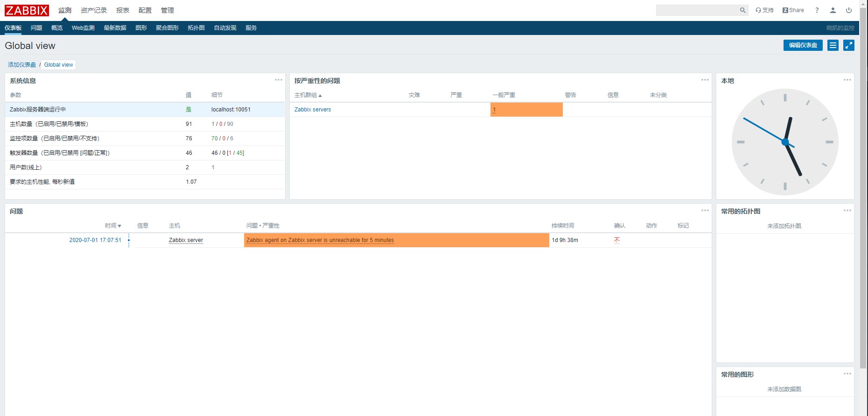The image size is (868, 416).
Task: Click the Zabbix server host name
Action: click(x=186, y=240)
